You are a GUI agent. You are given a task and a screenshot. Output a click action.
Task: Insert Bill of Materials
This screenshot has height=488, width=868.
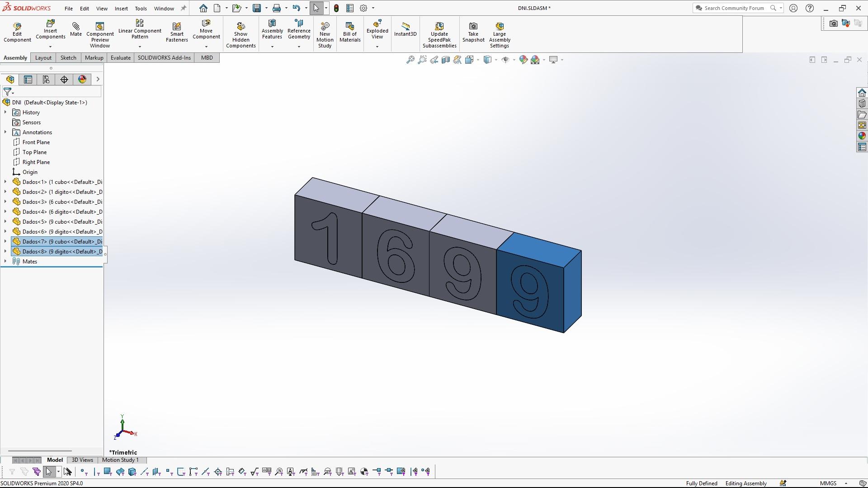tap(350, 32)
